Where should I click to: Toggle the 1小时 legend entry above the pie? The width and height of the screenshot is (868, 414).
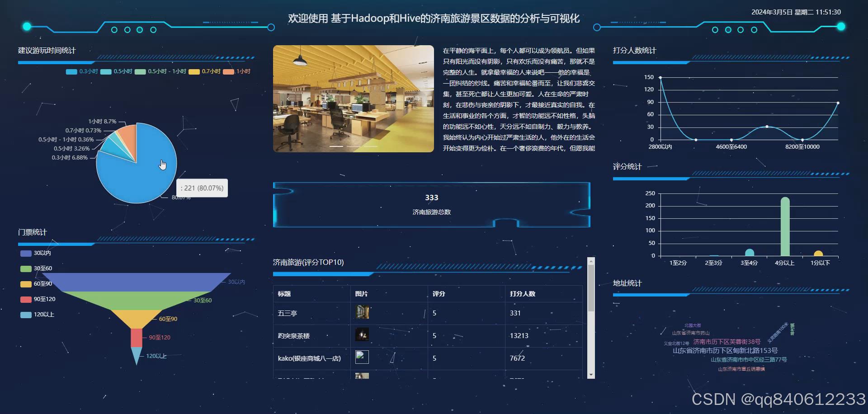[x=236, y=71]
